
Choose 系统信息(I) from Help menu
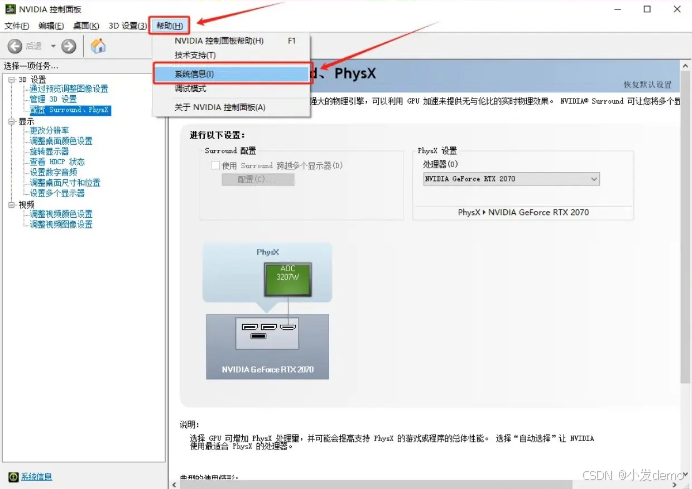point(232,74)
